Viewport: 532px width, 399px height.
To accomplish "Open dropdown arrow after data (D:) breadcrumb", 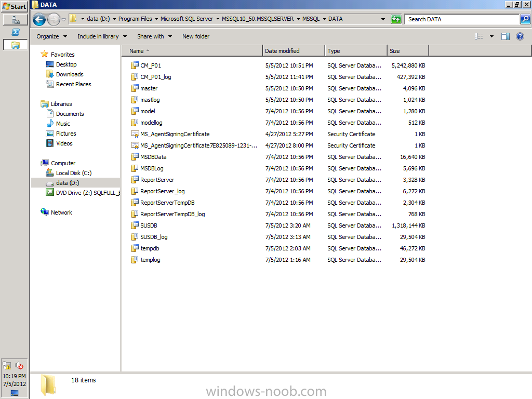I will (114, 19).
